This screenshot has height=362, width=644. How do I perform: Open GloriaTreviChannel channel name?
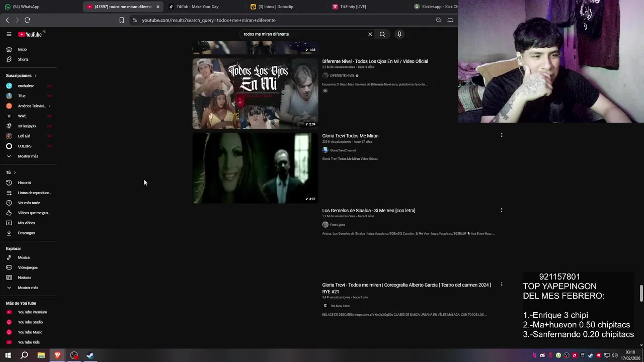pyautogui.click(x=343, y=150)
